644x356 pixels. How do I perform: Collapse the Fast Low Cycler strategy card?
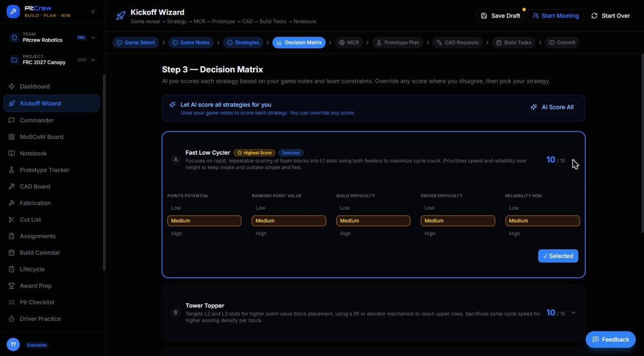click(574, 160)
